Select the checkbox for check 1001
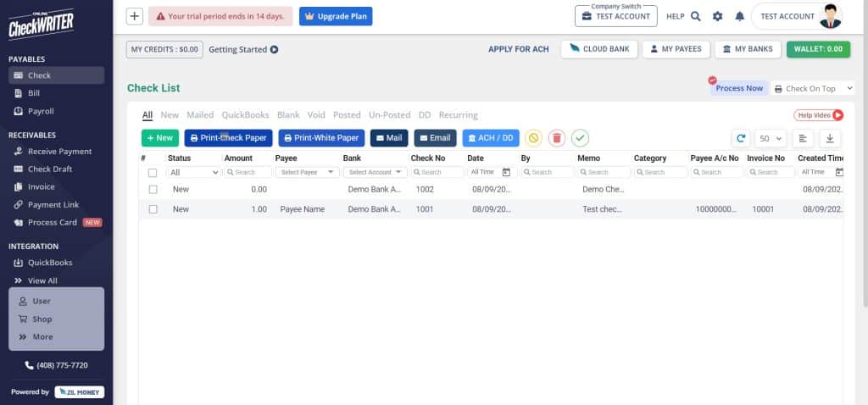The height and width of the screenshot is (405, 868). click(153, 209)
